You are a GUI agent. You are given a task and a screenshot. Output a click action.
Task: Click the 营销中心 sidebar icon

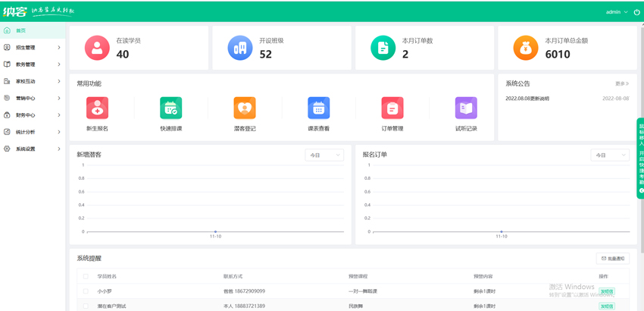(7, 98)
